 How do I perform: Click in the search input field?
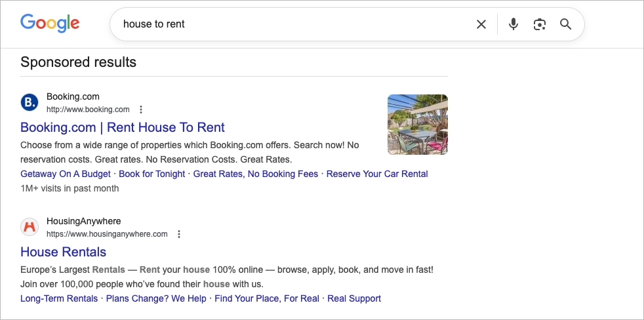[x=289, y=24]
